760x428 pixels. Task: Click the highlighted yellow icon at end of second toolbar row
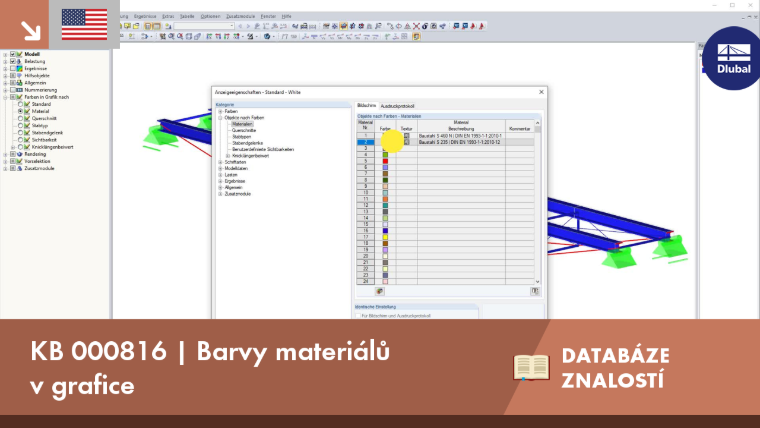(x=416, y=37)
